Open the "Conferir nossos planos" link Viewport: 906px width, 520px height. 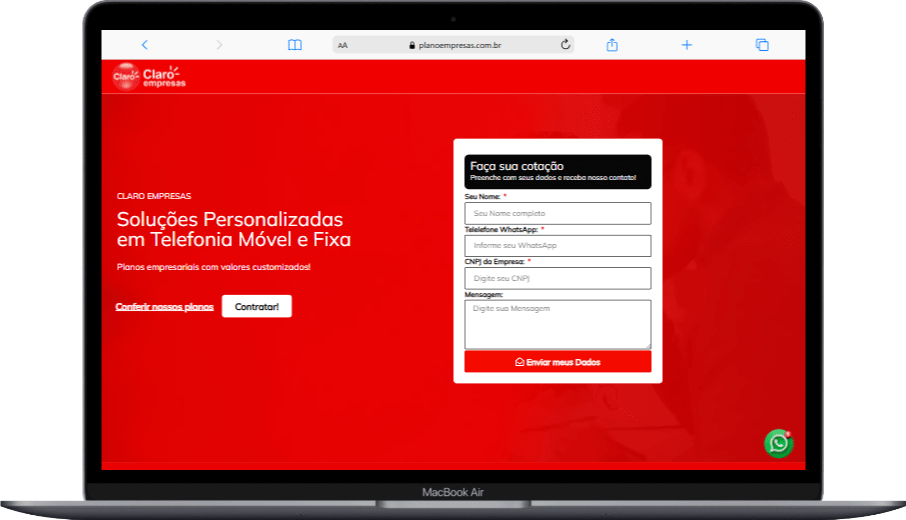point(164,307)
